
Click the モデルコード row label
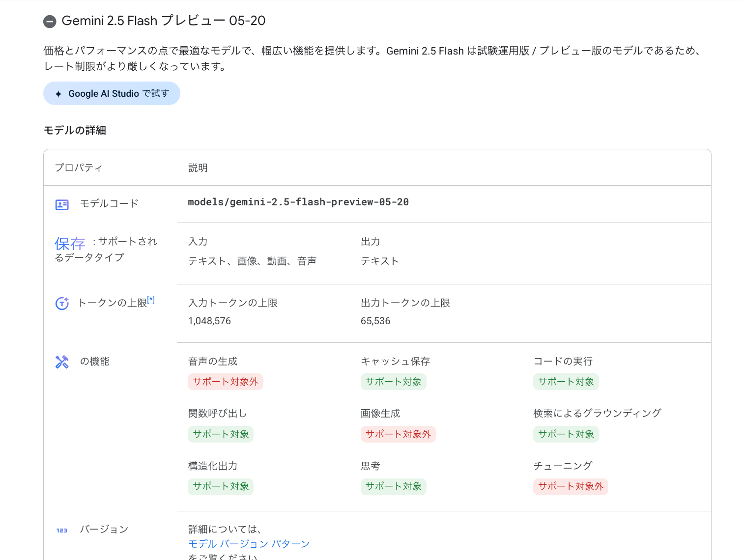(109, 203)
